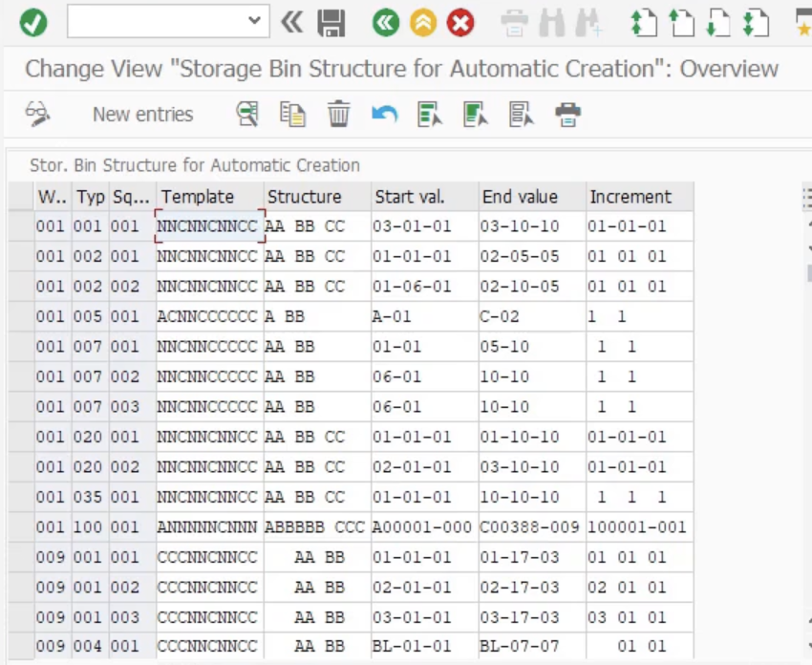Click the Increment column header
The image size is (812, 665).
(x=630, y=197)
